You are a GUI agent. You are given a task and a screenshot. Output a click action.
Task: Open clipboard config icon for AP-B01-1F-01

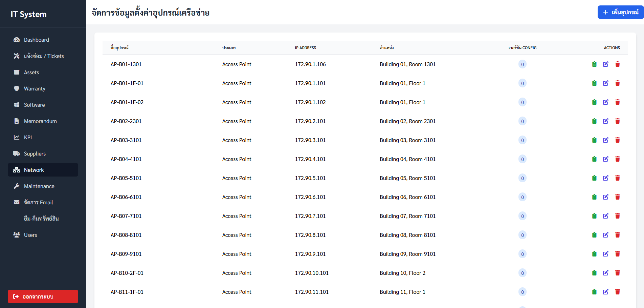point(594,83)
